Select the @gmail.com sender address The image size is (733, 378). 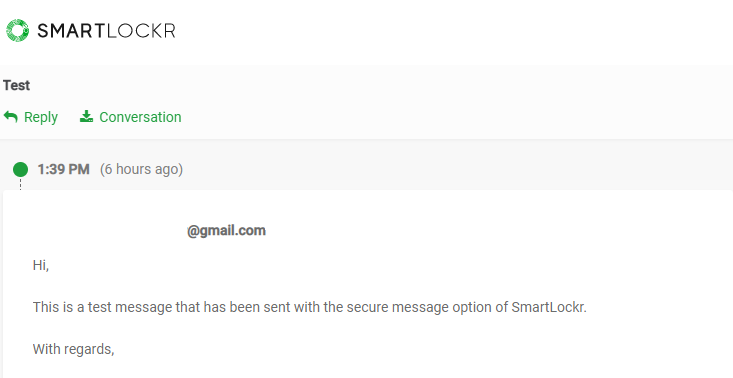226,231
